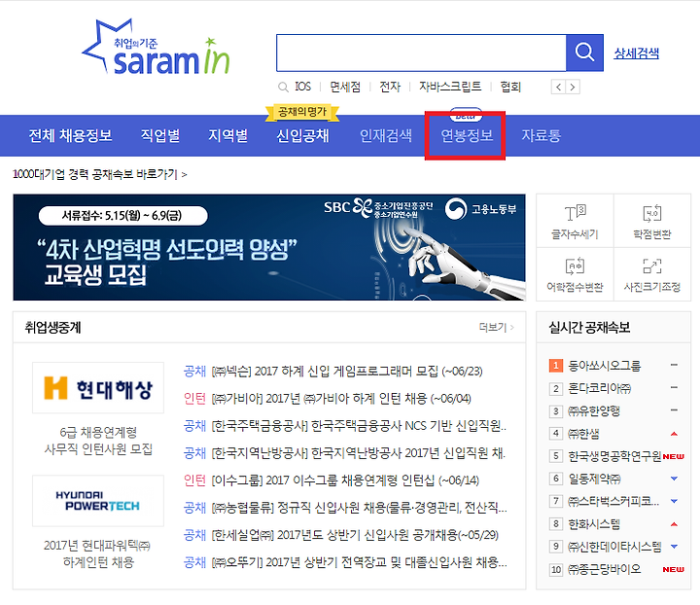Open the 사진크기조정 photo resize tool
Image resolution: width=700 pixels, height=605 pixels.
652,275
